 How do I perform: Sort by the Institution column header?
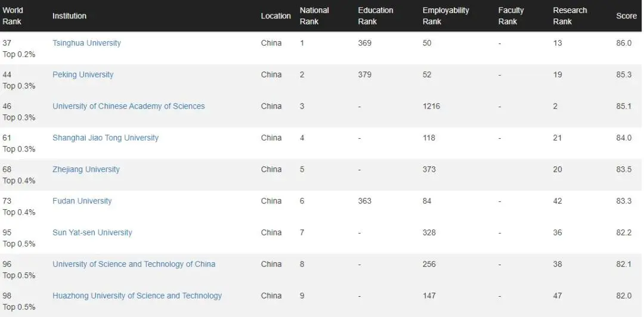(69, 16)
